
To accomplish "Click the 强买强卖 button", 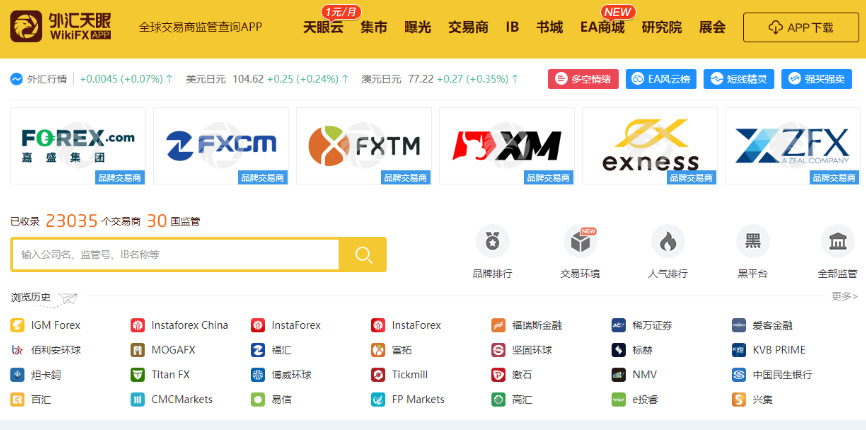I will [x=817, y=79].
